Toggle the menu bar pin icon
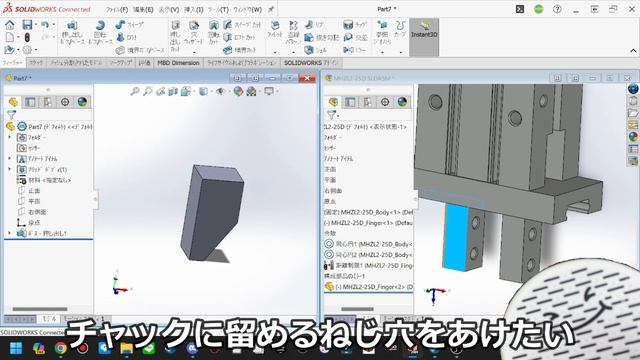The width and height of the screenshot is (640, 360). (x=271, y=9)
